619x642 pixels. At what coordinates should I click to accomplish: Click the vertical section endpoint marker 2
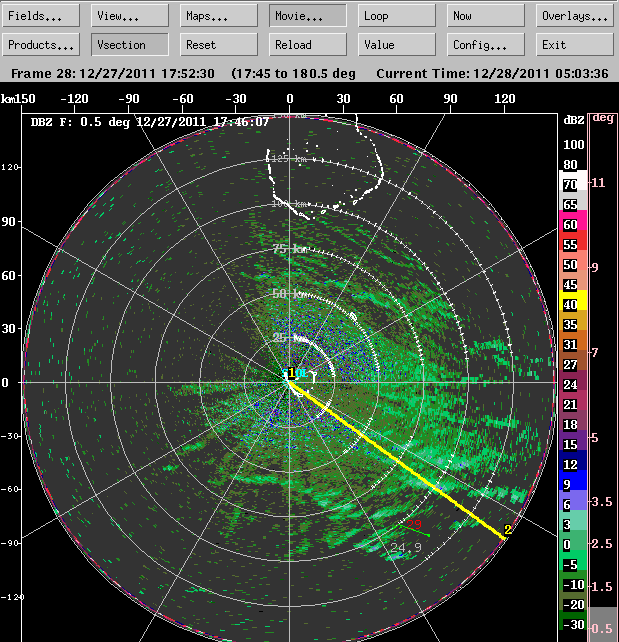coord(508,530)
